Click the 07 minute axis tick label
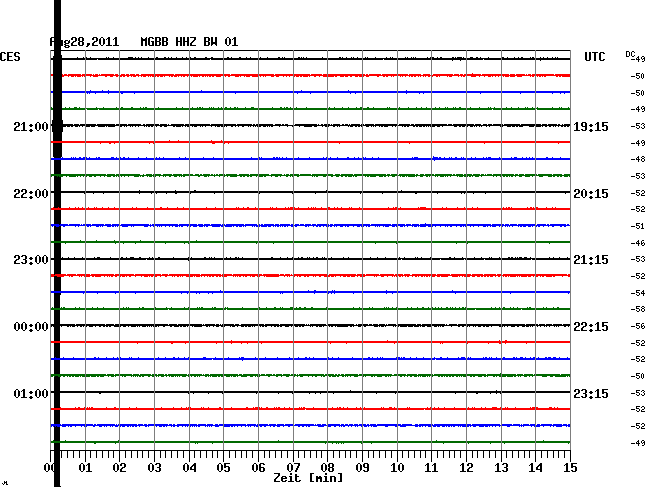 (293, 467)
